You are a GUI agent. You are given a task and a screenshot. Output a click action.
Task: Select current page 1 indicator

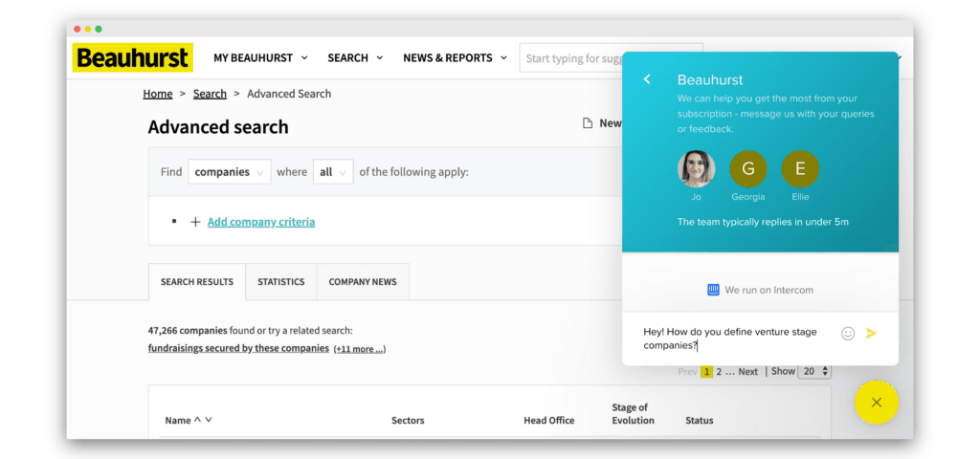point(706,372)
